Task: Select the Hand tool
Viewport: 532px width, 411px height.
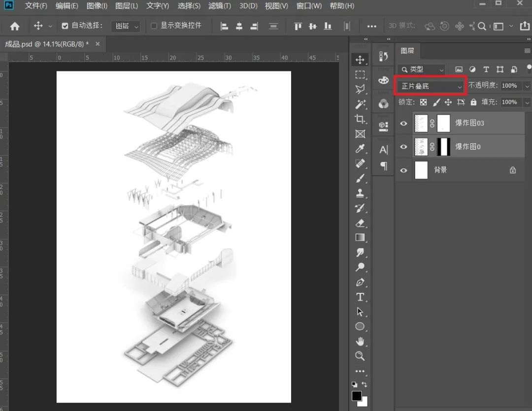Action: point(360,341)
